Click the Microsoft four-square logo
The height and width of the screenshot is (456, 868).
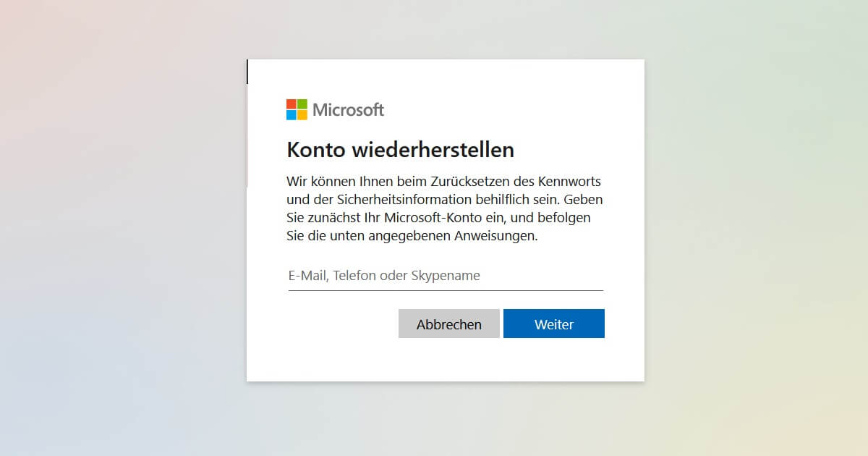pyautogui.click(x=297, y=110)
